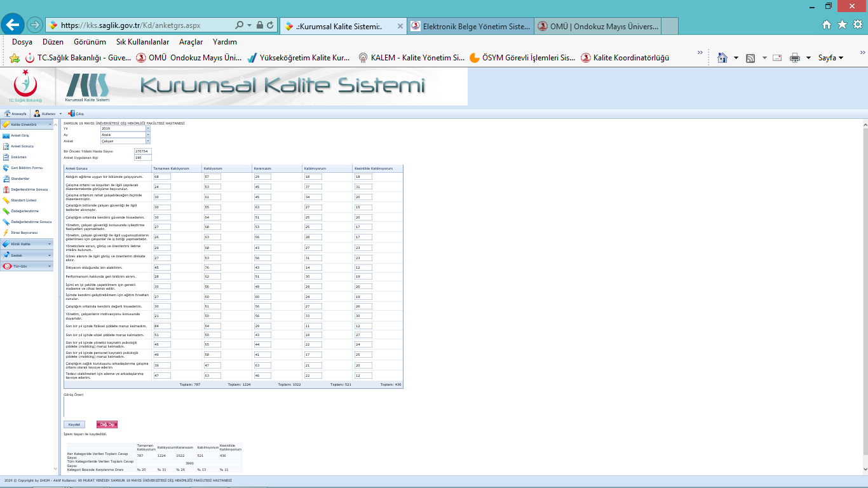
Task: Open the Düzen menu
Action: [x=53, y=42]
